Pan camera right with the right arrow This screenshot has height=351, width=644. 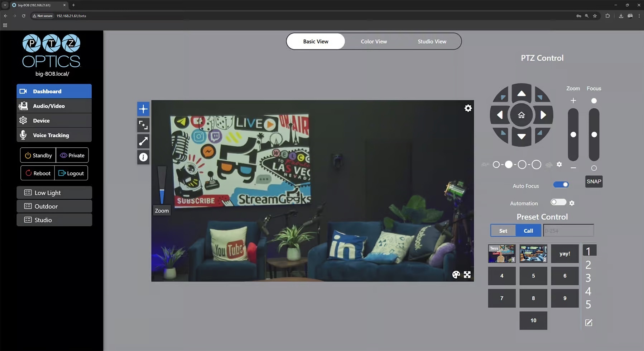pos(543,115)
